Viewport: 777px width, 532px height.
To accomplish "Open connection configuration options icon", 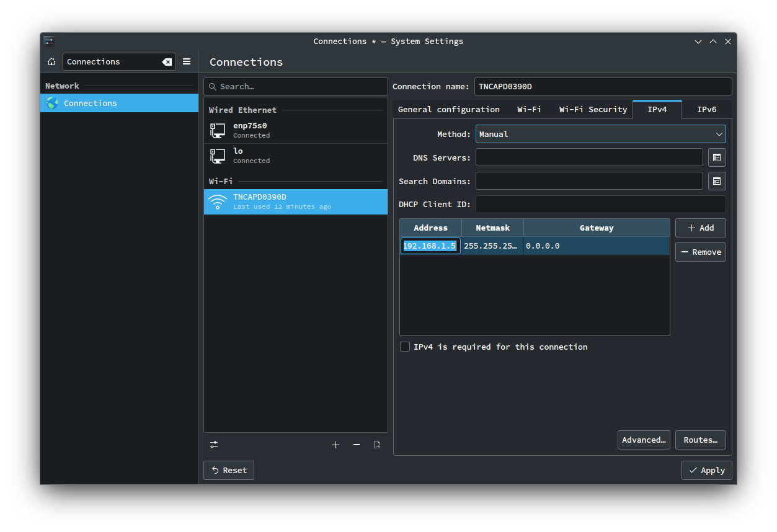I will 214,445.
